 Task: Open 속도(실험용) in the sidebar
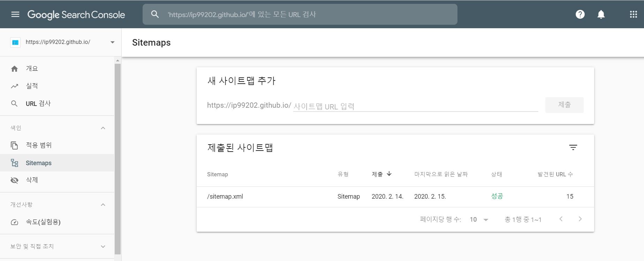pos(57,222)
